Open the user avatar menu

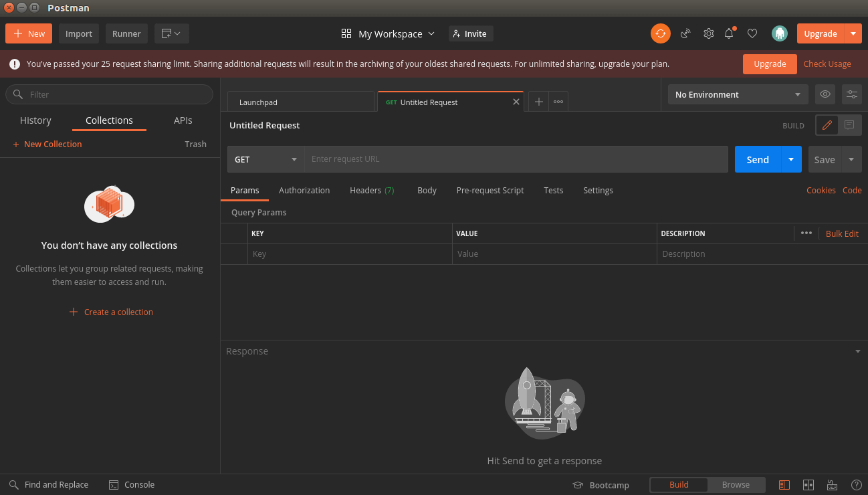pos(779,33)
